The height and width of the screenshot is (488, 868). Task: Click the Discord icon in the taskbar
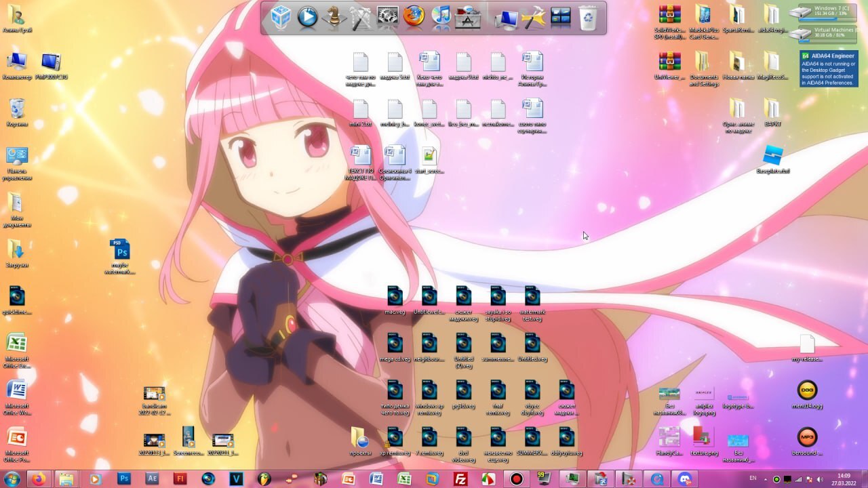685,479
